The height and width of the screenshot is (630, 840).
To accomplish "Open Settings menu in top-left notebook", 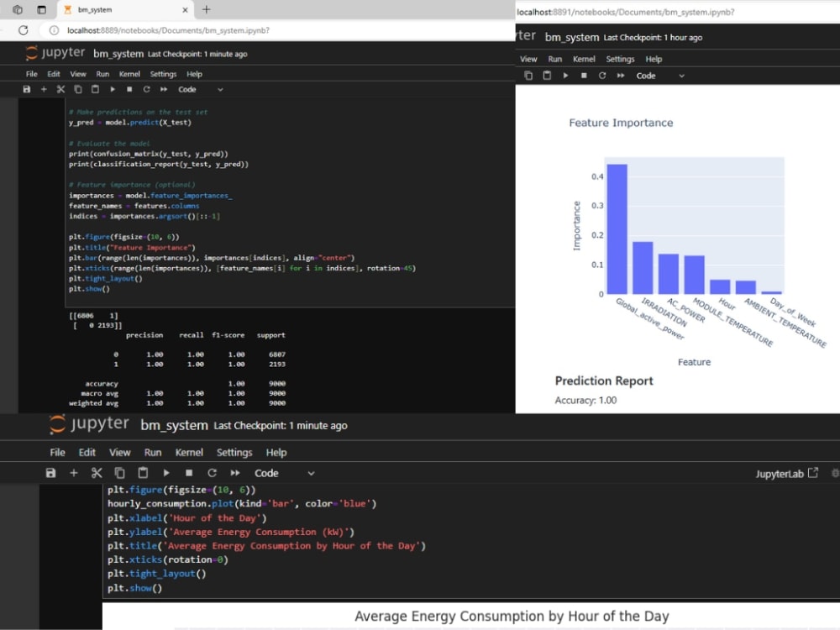I will click(164, 74).
